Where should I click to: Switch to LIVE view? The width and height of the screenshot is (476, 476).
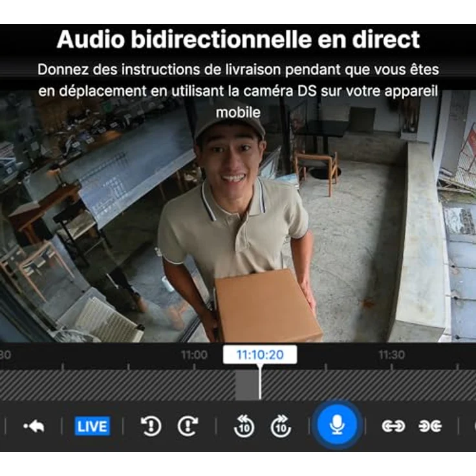tap(92, 426)
